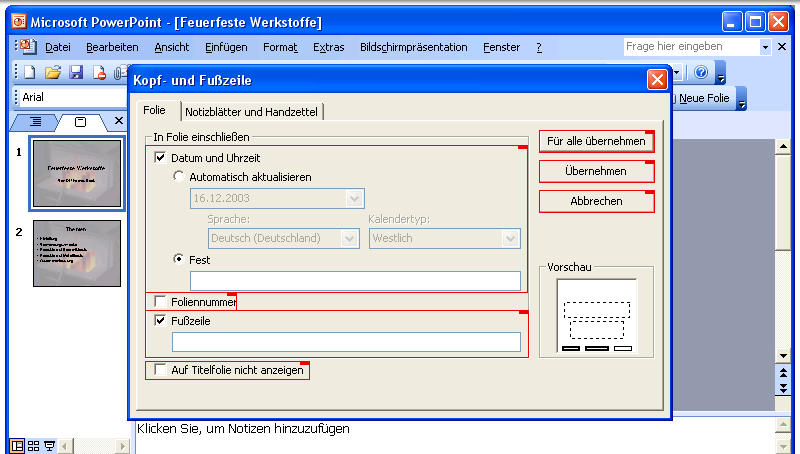
Task: Click Für alle übernehmen button
Action: click(596, 141)
